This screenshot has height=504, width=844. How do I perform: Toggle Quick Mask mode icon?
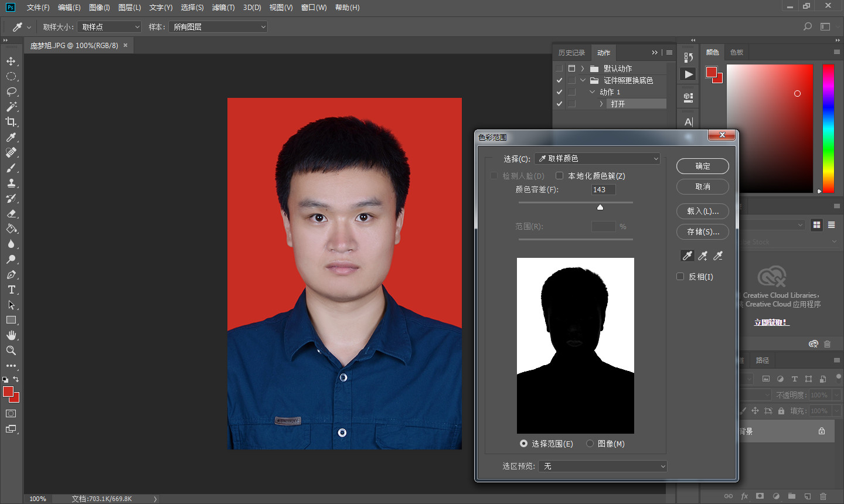click(x=11, y=413)
